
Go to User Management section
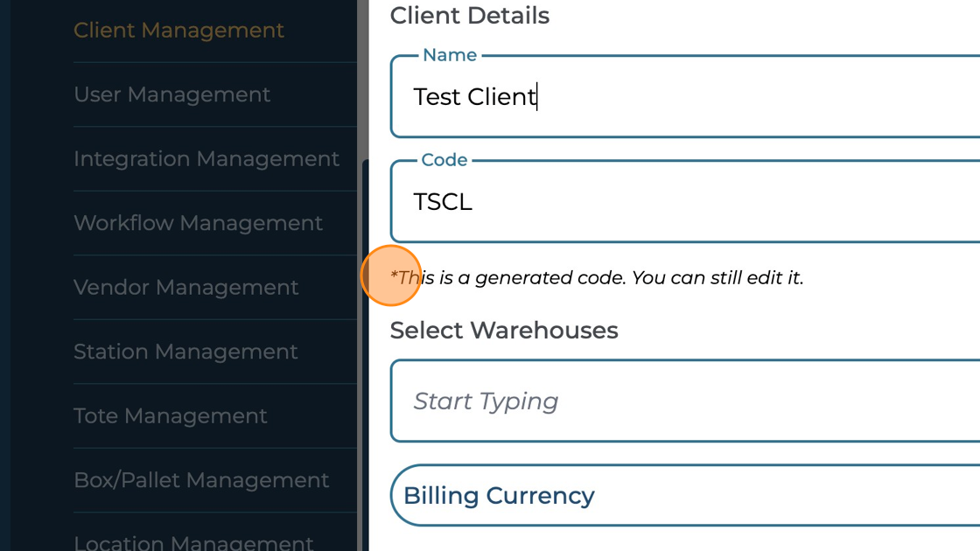point(171,94)
